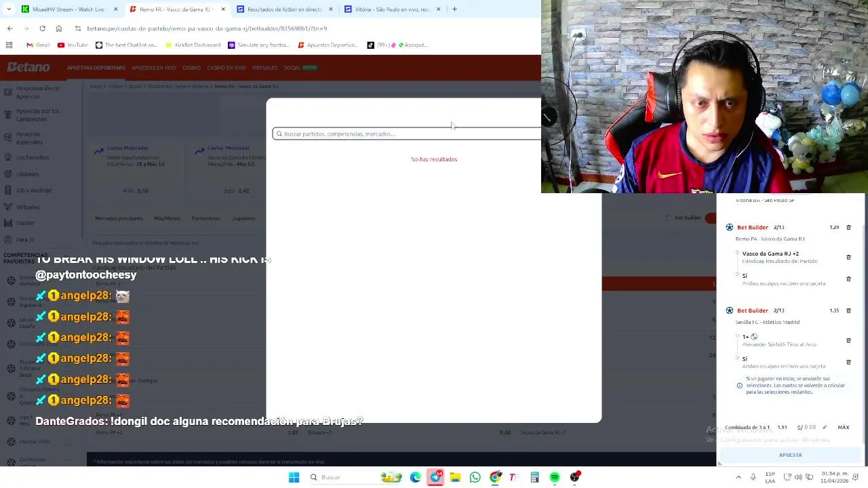Delete the Sevilla FC Bet Builder bet

click(848, 310)
